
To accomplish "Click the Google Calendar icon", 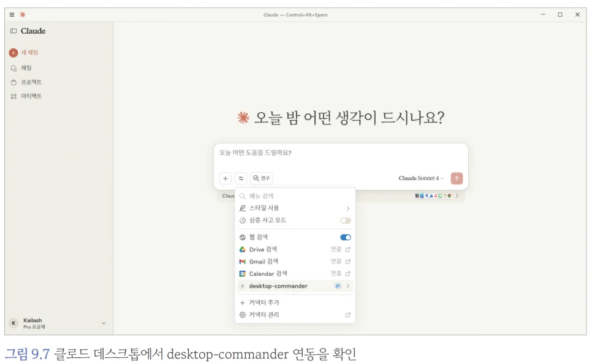I will [x=243, y=274].
